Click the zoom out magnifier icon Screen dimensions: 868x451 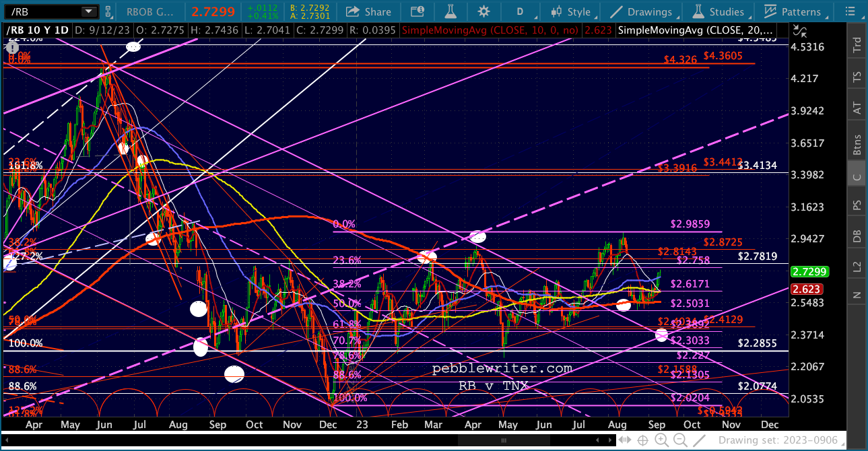point(680,440)
